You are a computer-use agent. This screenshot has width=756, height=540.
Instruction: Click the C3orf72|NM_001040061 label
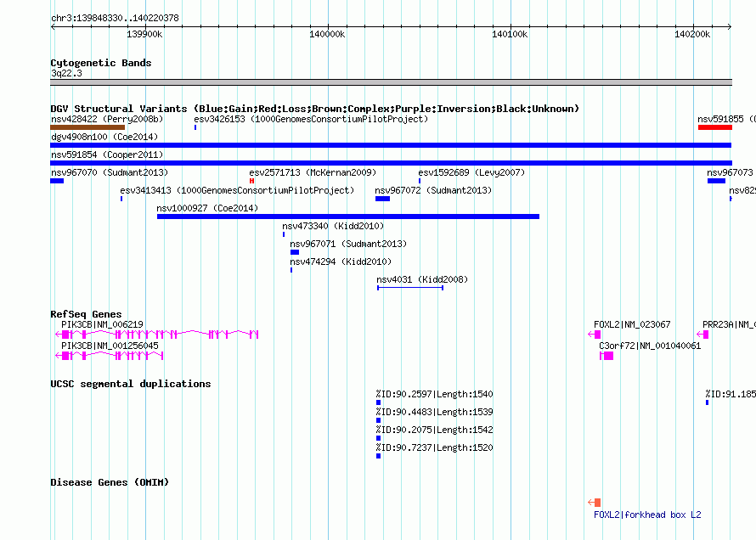point(650,346)
